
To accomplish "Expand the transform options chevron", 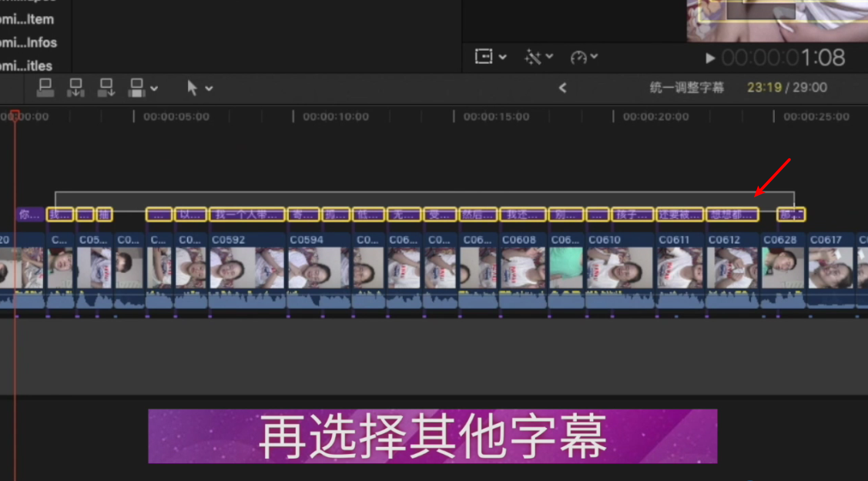I will point(503,56).
